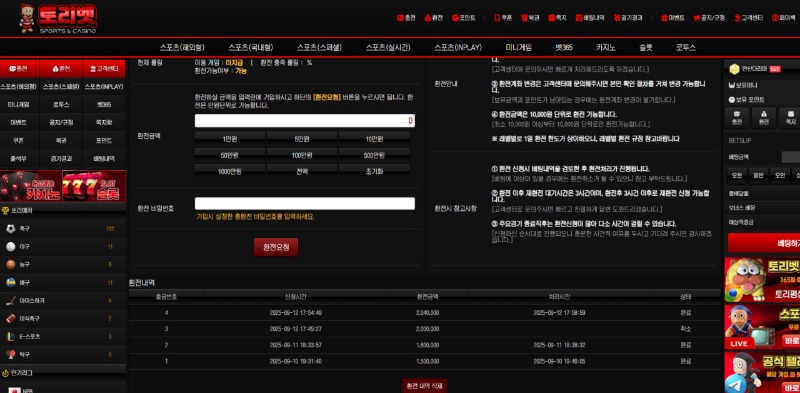Click the 프리매치 trophy icon
800x393 pixels.
[6, 210]
